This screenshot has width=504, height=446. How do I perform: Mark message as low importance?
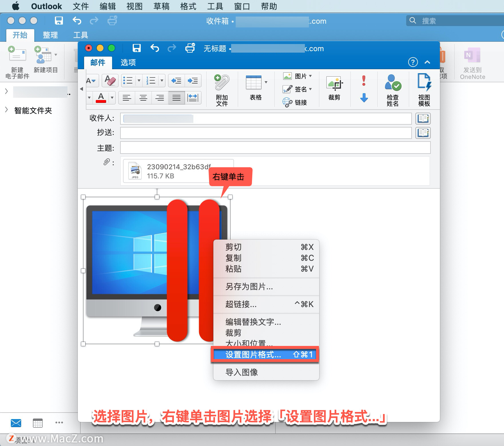(x=364, y=98)
